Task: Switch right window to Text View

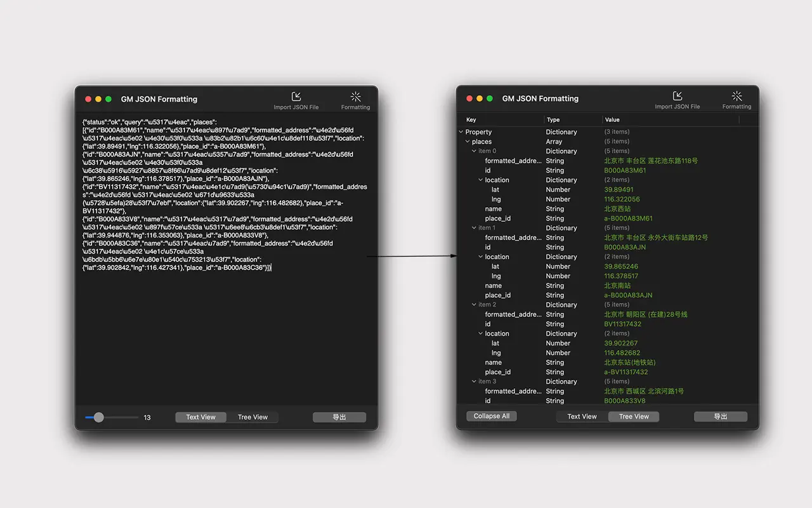Action: pyautogui.click(x=581, y=416)
